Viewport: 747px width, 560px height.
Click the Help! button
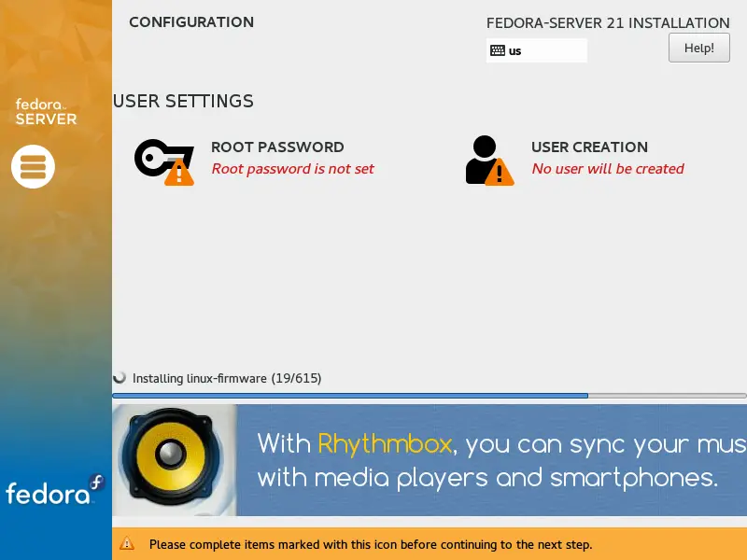coord(698,48)
